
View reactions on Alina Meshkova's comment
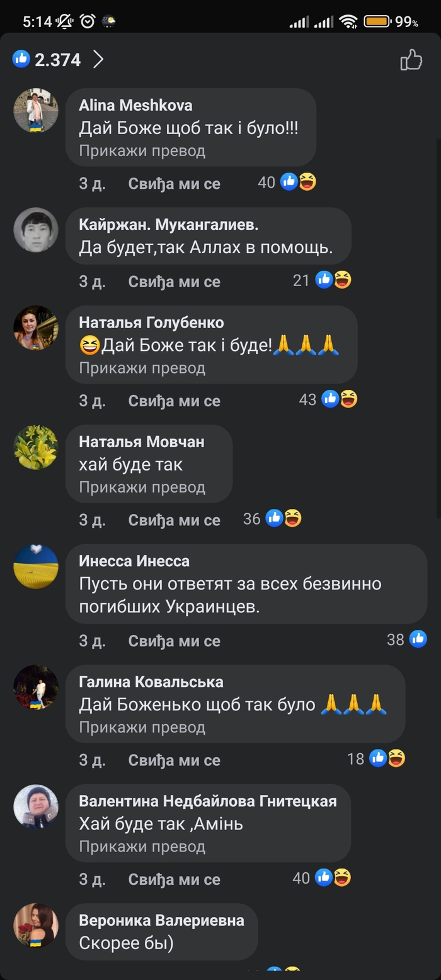tap(298, 182)
